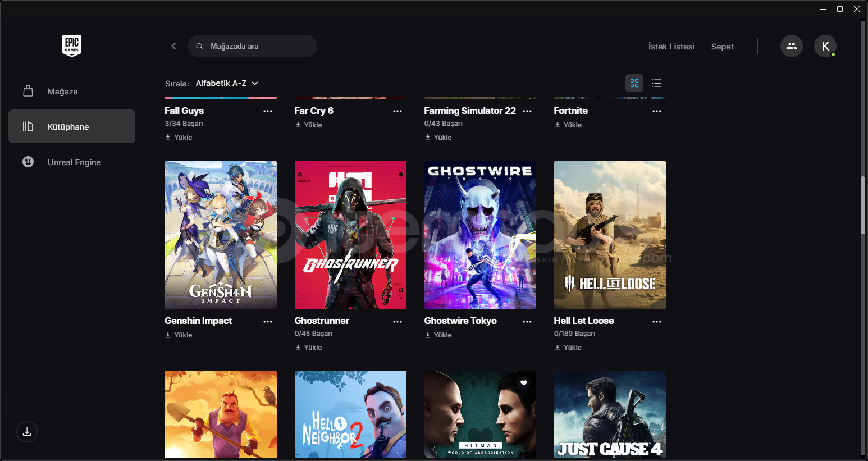This screenshot has height=461, width=868.
Task: Click the Fortnite title
Action: (571, 111)
